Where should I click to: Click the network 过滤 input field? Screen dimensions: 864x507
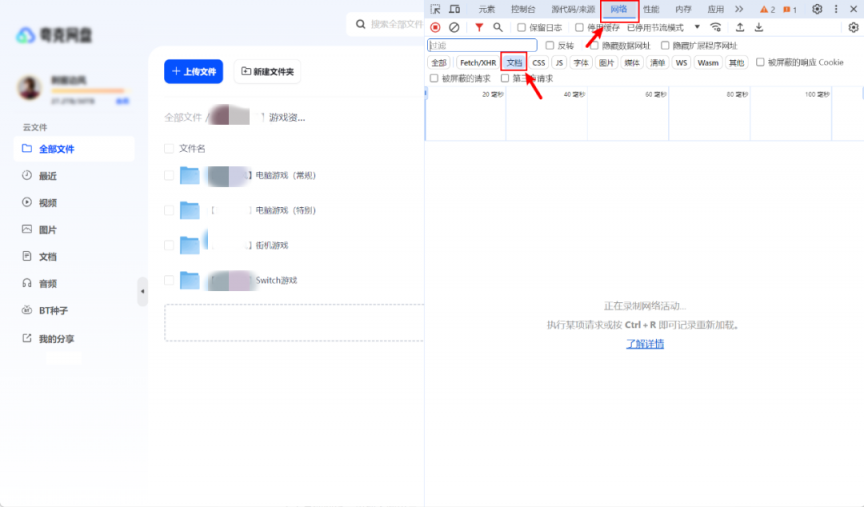click(482, 45)
